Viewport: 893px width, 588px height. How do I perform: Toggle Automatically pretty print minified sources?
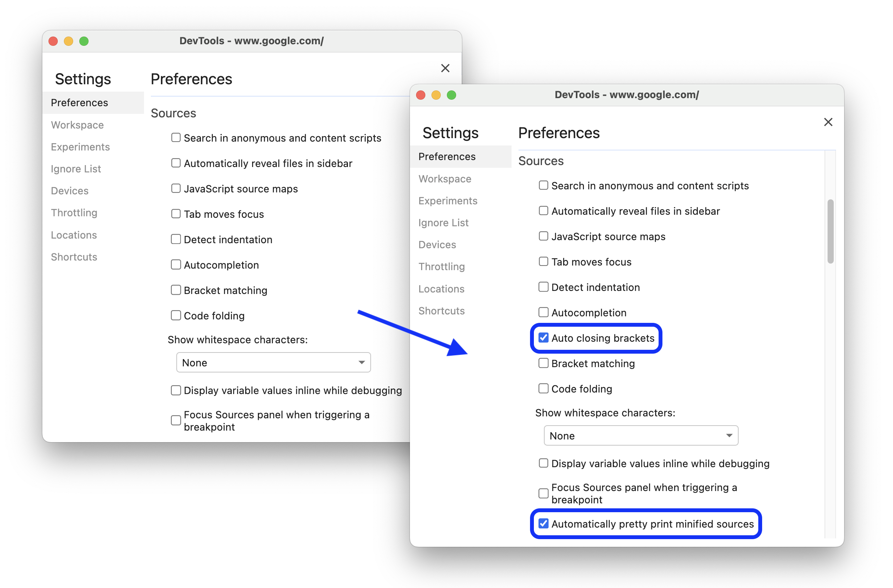point(543,523)
